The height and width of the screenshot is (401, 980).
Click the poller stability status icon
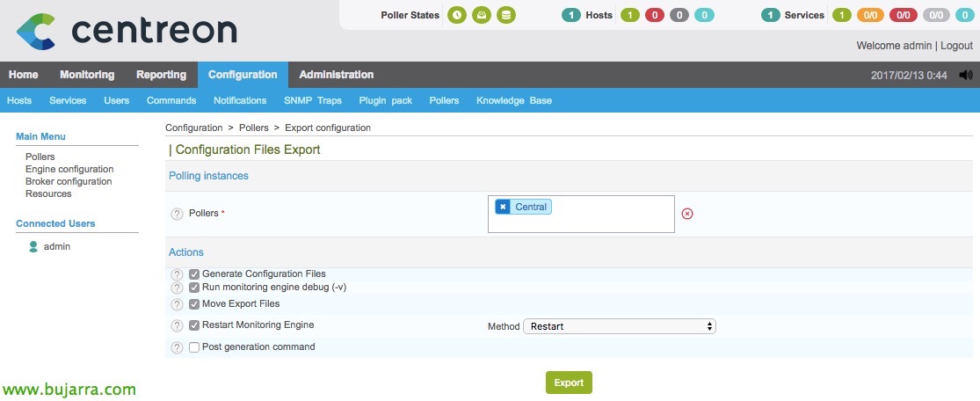tap(481, 15)
